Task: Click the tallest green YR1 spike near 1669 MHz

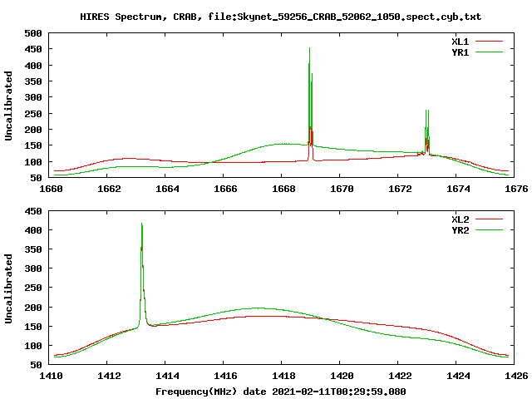Action: pyautogui.click(x=310, y=96)
